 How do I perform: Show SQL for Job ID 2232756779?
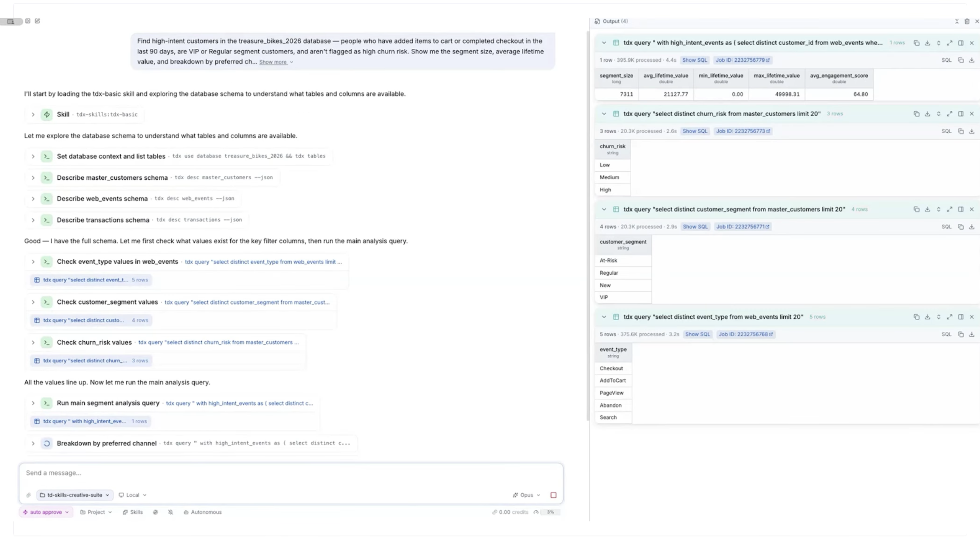pyautogui.click(x=695, y=60)
